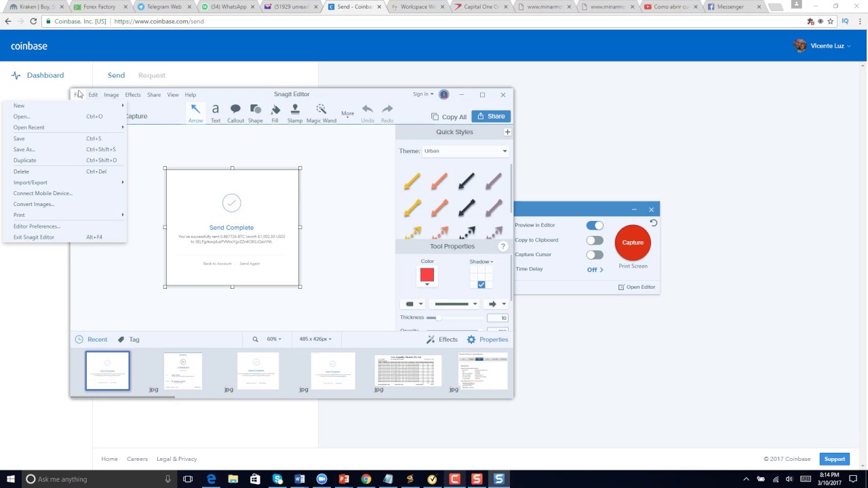Open the Image menu in Snagit
The image size is (868, 488).
(111, 95)
